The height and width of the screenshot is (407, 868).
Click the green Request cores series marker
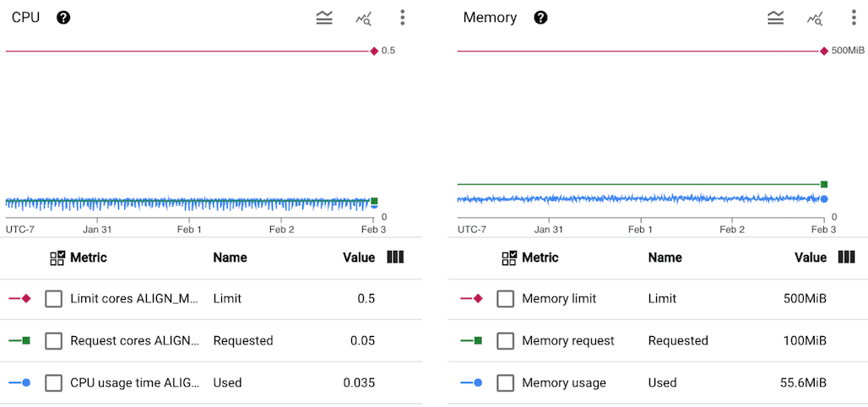(20, 341)
